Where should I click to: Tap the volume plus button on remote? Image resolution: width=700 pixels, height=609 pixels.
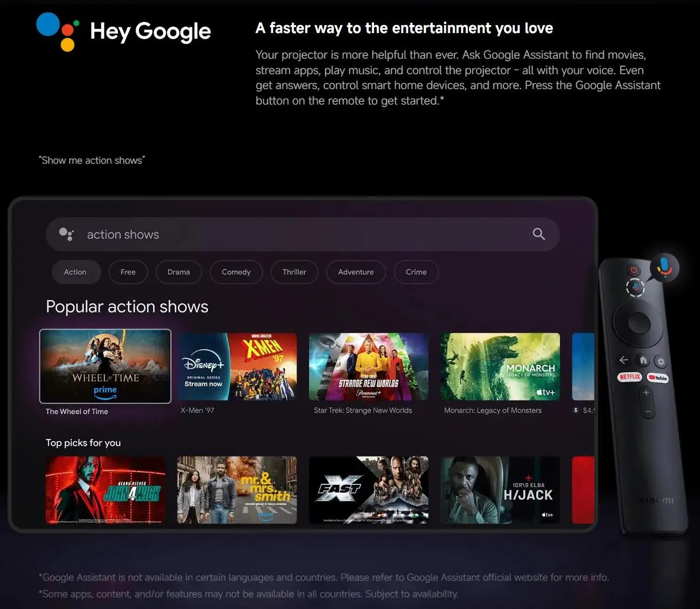pyautogui.click(x=646, y=393)
